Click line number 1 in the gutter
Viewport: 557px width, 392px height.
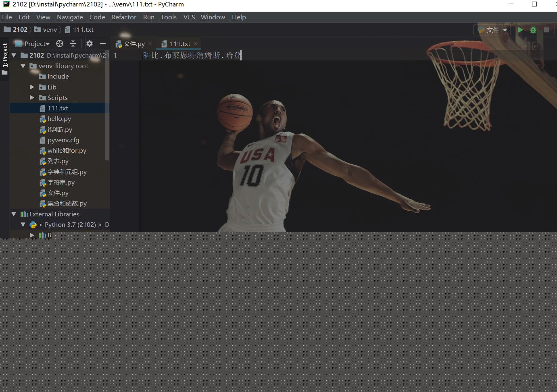point(115,56)
